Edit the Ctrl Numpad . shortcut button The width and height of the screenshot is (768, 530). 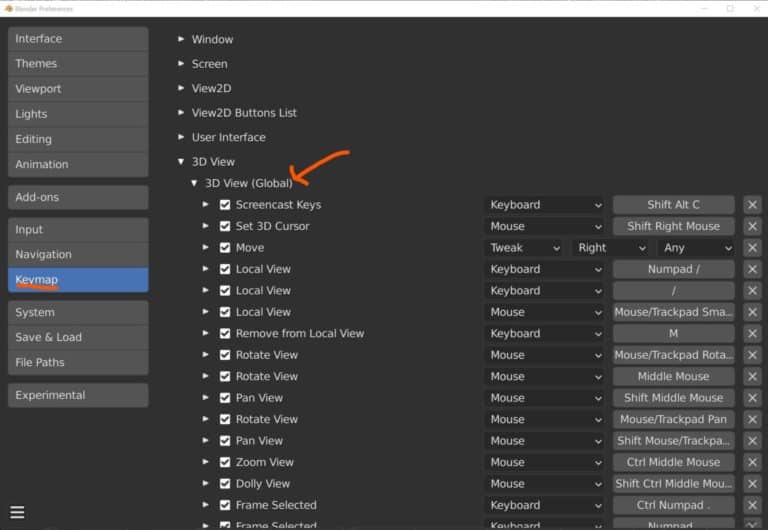click(673, 505)
